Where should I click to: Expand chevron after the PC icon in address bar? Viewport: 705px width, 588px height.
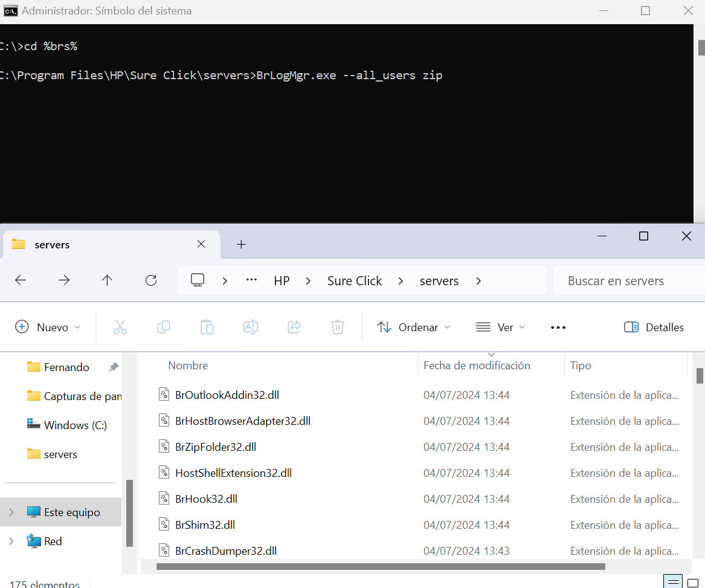coord(225,281)
